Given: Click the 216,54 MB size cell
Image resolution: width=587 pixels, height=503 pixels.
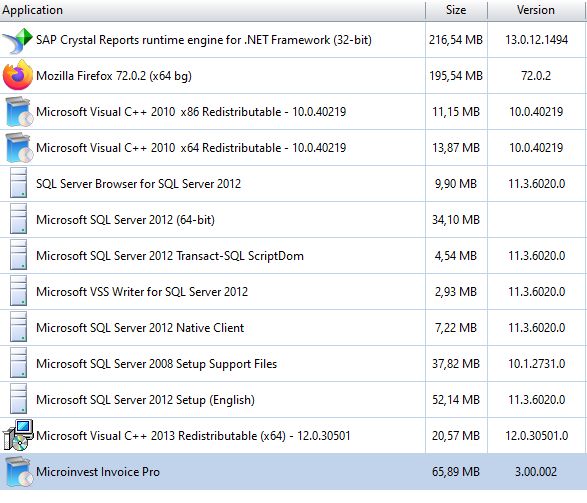Looking at the screenshot, I should point(456,40).
